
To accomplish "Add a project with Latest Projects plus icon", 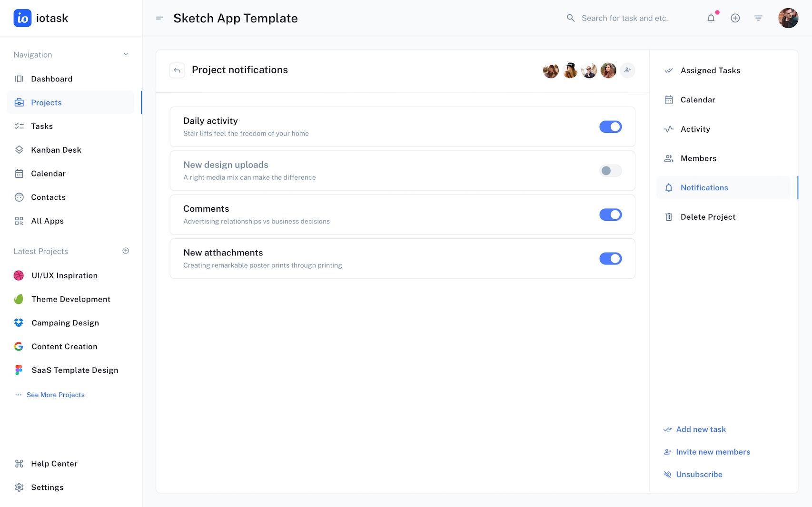I will [126, 251].
